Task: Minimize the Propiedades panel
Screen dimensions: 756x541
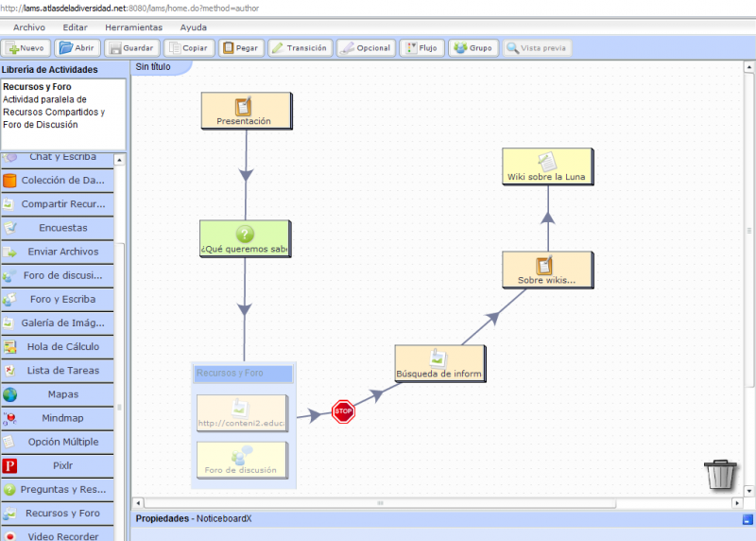Action: coord(747,520)
